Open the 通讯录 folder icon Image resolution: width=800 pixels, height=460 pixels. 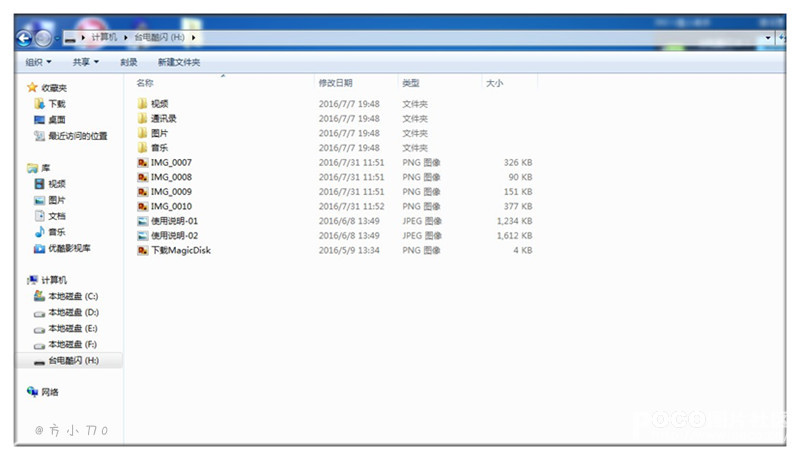[x=143, y=118]
